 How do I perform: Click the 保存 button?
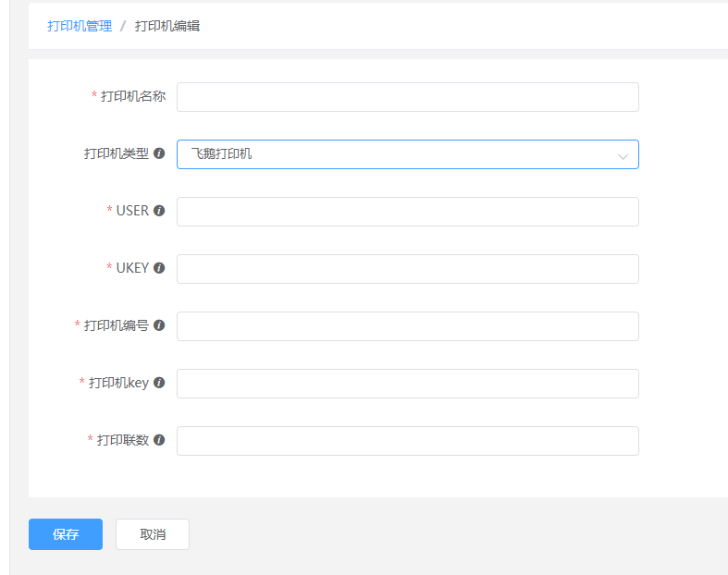pyautogui.click(x=66, y=534)
